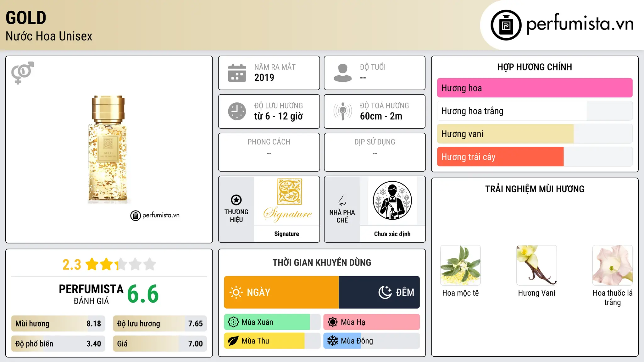Click the Mùa Đông season bar
644x362 pixels.
tap(371, 341)
